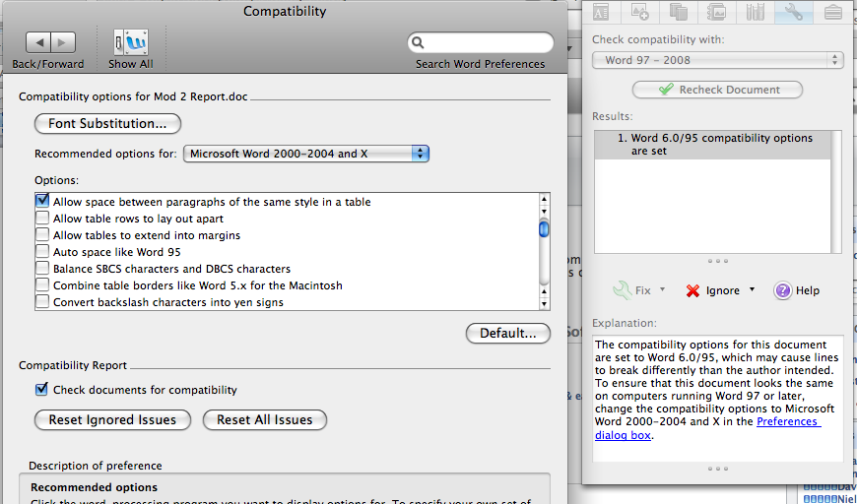Open Object Palette tab in Toolbox

[x=639, y=12]
